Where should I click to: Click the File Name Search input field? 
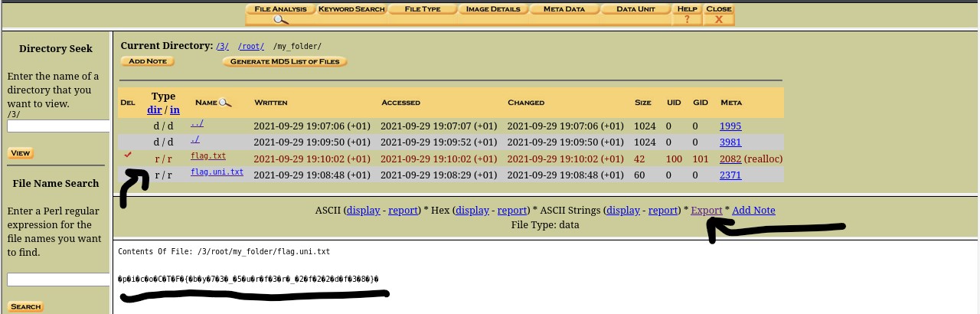58,280
